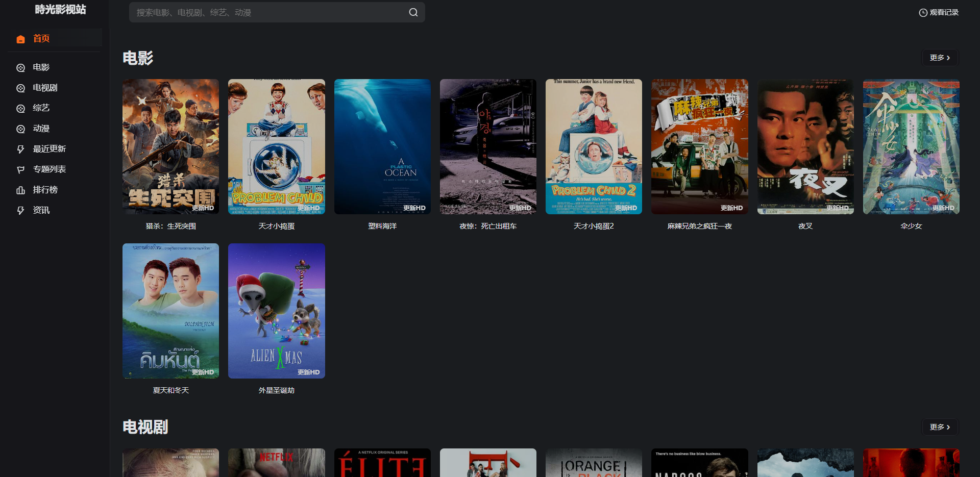Open the Alien Xmas poster

(x=276, y=311)
